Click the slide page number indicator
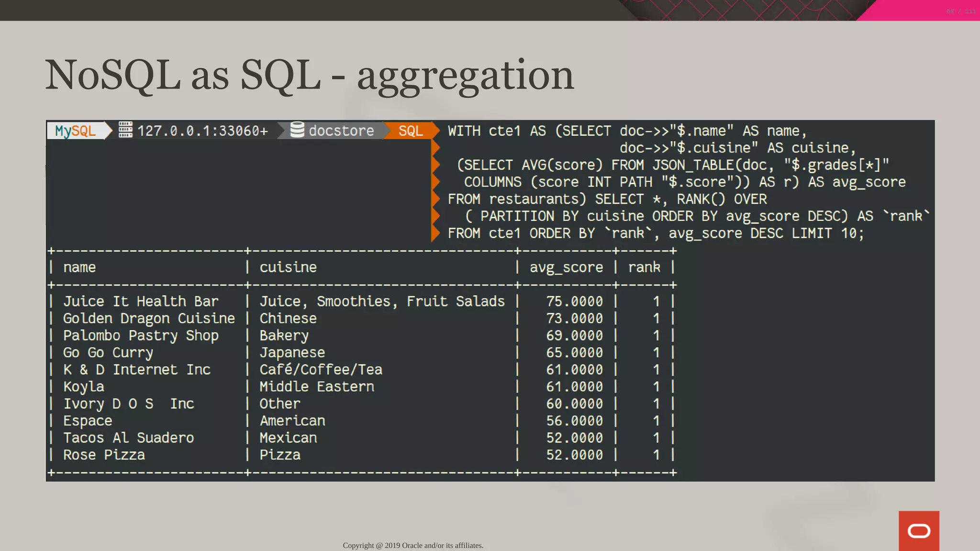The width and height of the screenshot is (980, 551). tap(960, 11)
